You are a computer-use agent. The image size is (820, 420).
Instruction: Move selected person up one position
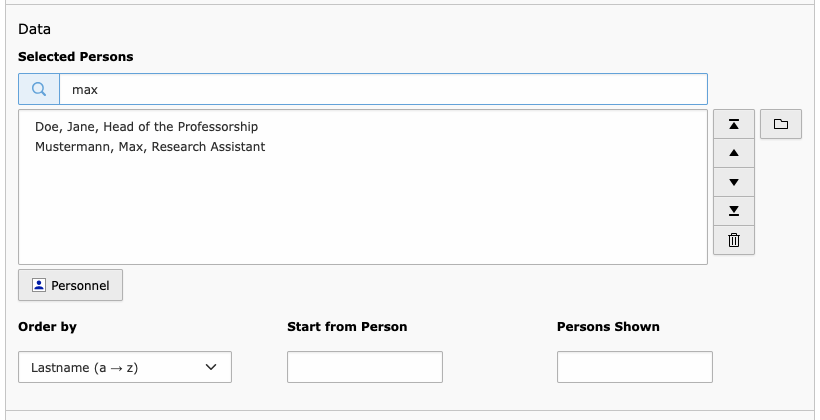[x=734, y=153]
